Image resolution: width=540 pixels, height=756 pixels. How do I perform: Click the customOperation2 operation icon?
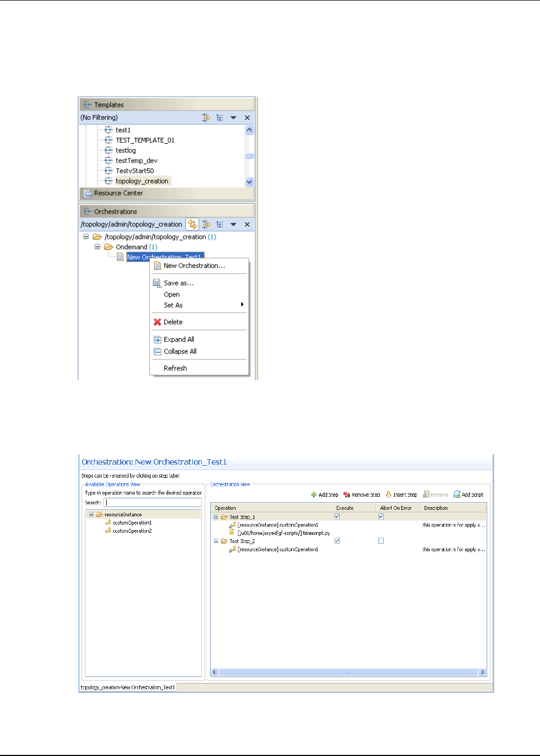point(108,531)
